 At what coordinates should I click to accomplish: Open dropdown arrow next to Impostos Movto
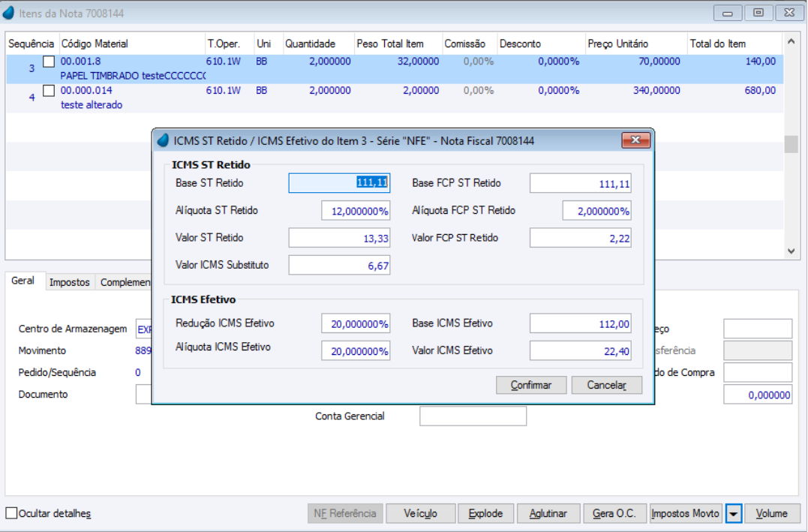(x=733, y=513)
